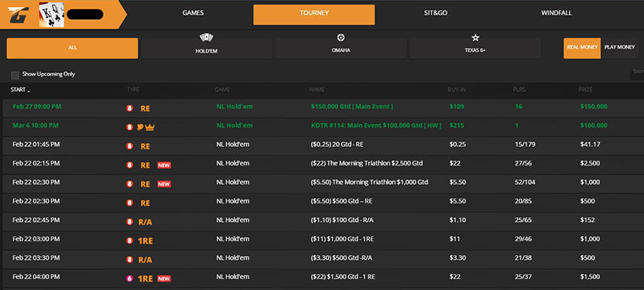Viewport: 644px width, 290px height.
Task: Sort by PRIZE column header
Action: click(x=584, y=90)
